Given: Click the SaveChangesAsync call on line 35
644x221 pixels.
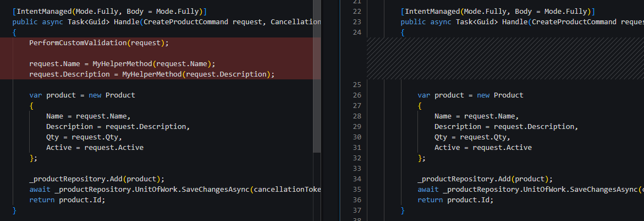Looking at the screenshot, I should [531, 190].
